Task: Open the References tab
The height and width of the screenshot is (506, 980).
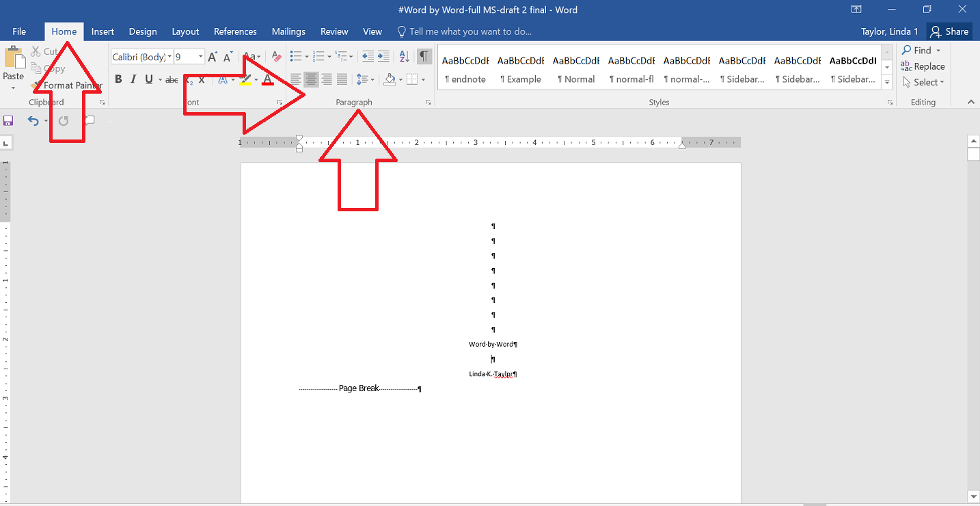Action: pos(235,31)
